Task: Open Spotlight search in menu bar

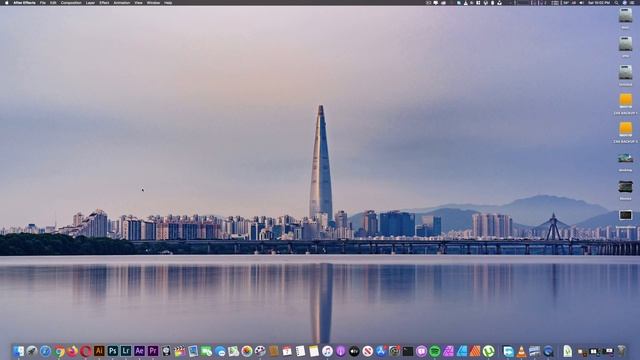Action: (616, 2)
